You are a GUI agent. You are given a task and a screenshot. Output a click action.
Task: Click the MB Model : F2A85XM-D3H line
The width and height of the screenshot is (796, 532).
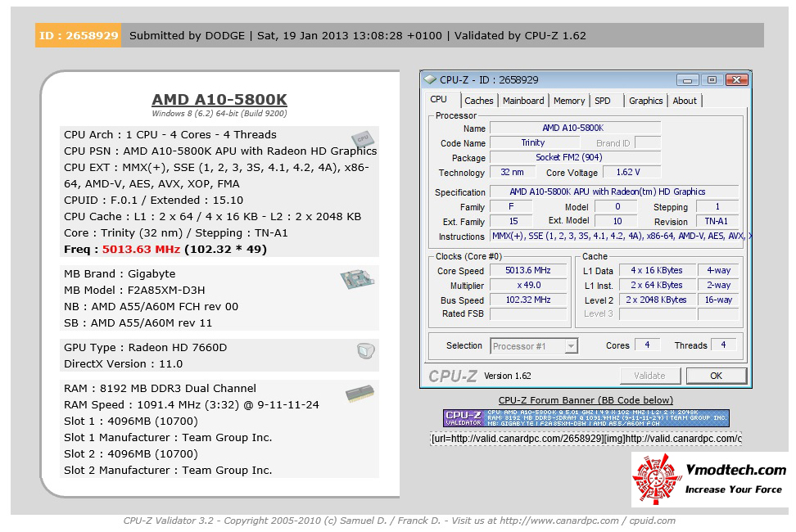tap(134, 291)
